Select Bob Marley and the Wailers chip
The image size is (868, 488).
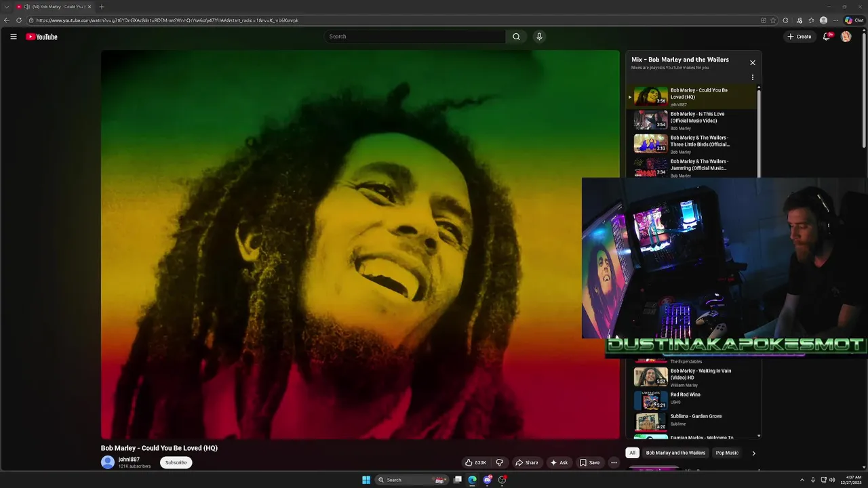[675, 453]
